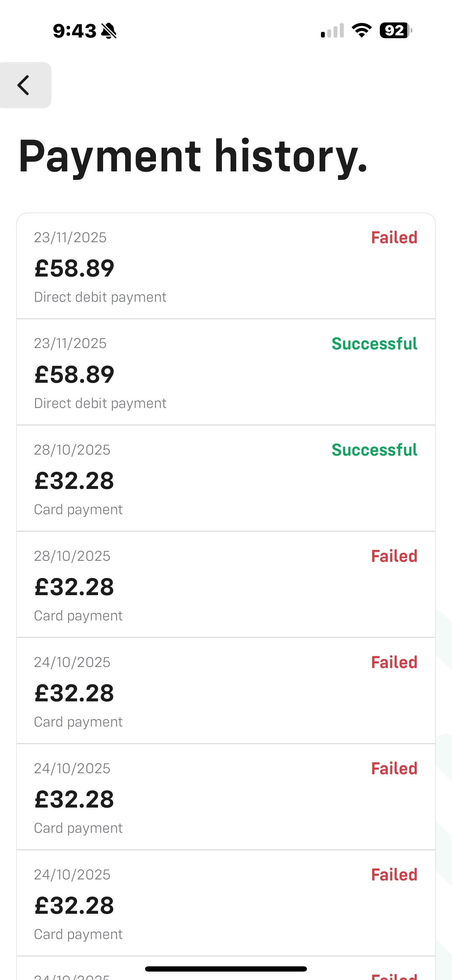The image size is (452, 980).
Task: Tap the green Successful label for 28/10/2025
Action: click(374, 450)
